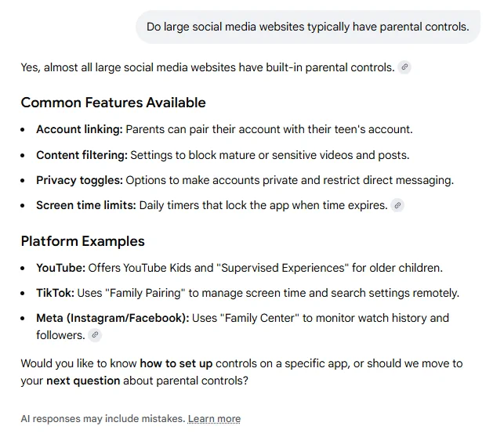Click the user question message bubble
Image resolution: width=504 pixels, height=444 pixels.
coord(308,27)
